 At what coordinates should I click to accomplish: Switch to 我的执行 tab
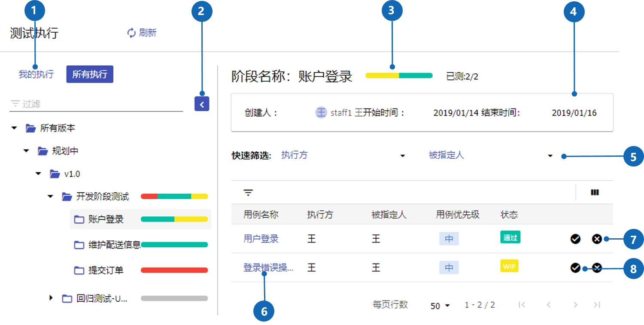(x=36, y=74)
